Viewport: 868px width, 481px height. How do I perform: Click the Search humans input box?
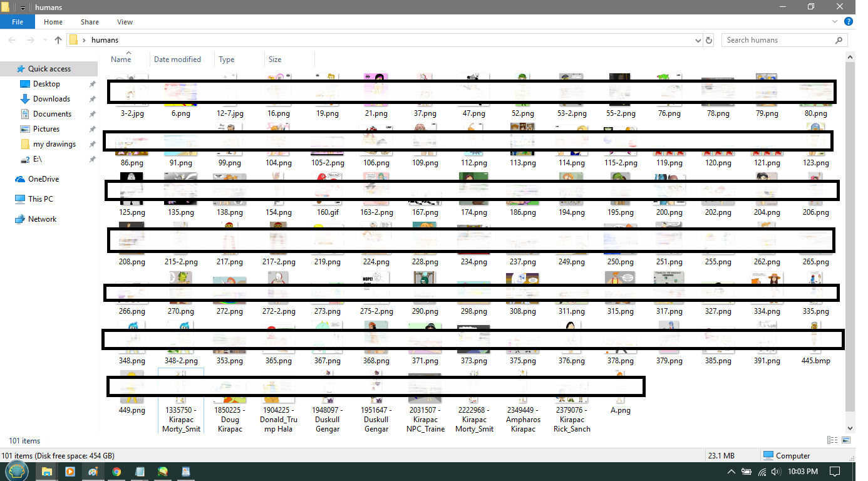click(x=778, y=40)
